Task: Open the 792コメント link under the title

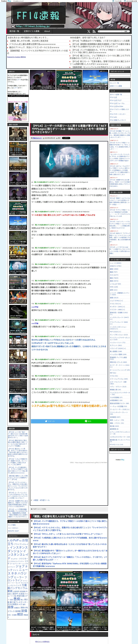Action: 37,138
